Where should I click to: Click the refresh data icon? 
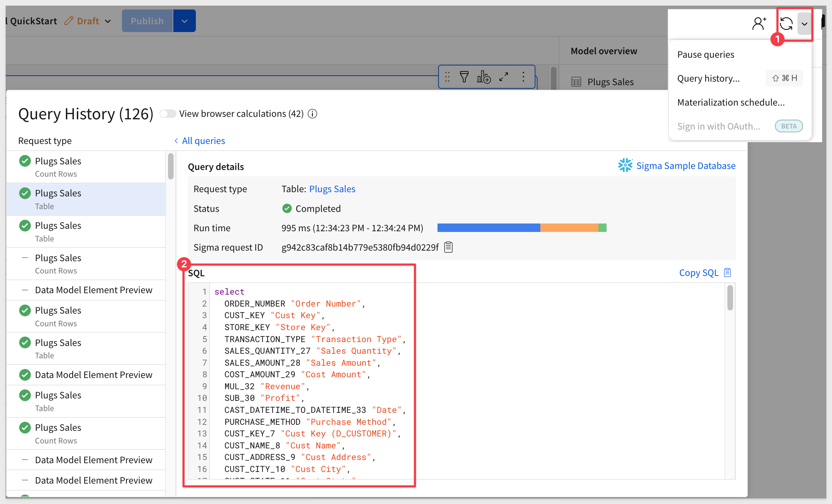786,24
